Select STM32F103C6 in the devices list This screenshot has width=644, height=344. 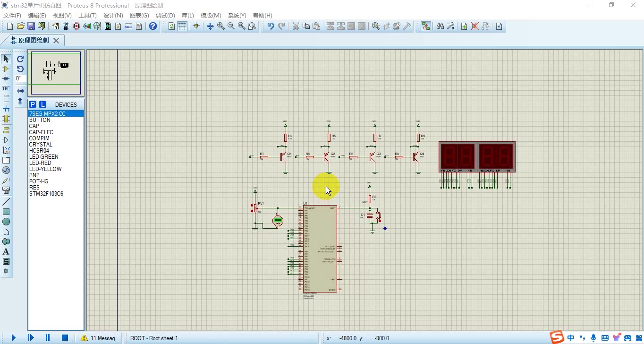(46, 194)
